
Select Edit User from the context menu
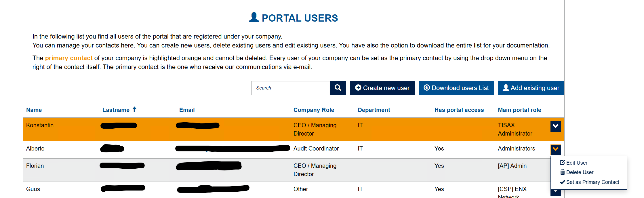577,162
